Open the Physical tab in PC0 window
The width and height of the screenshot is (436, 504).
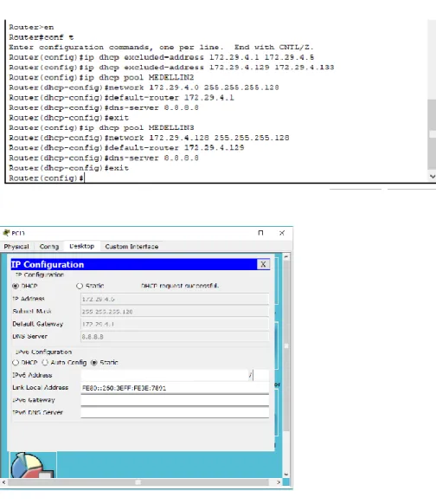[16, 247]
